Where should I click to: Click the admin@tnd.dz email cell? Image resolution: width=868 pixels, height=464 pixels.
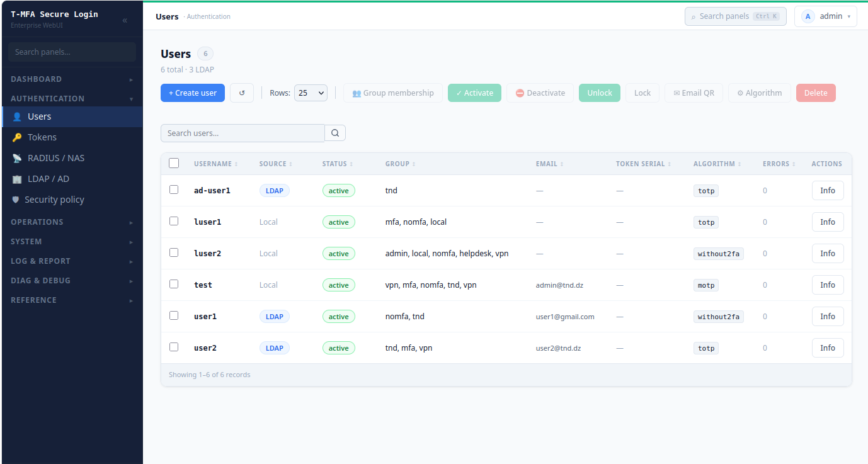click(x=559, y=285)
